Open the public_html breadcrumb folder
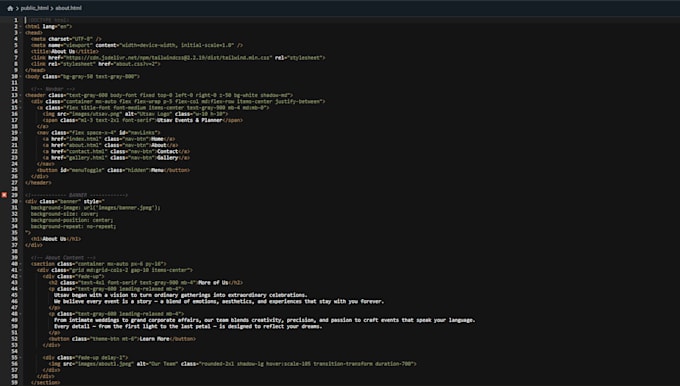 coord(35,8)
